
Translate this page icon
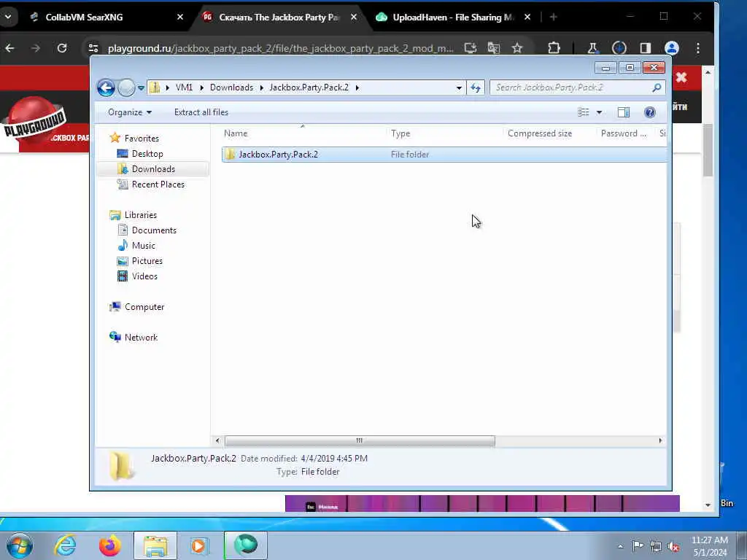(494, 48)
